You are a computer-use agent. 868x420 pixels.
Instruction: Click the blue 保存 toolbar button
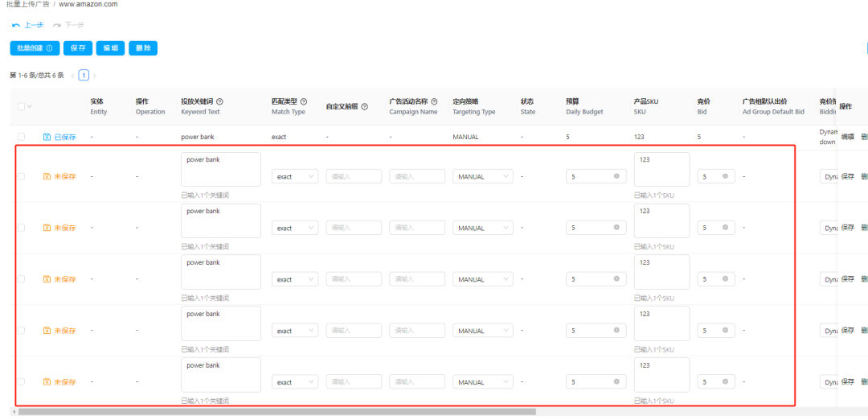tap(78, 48)
